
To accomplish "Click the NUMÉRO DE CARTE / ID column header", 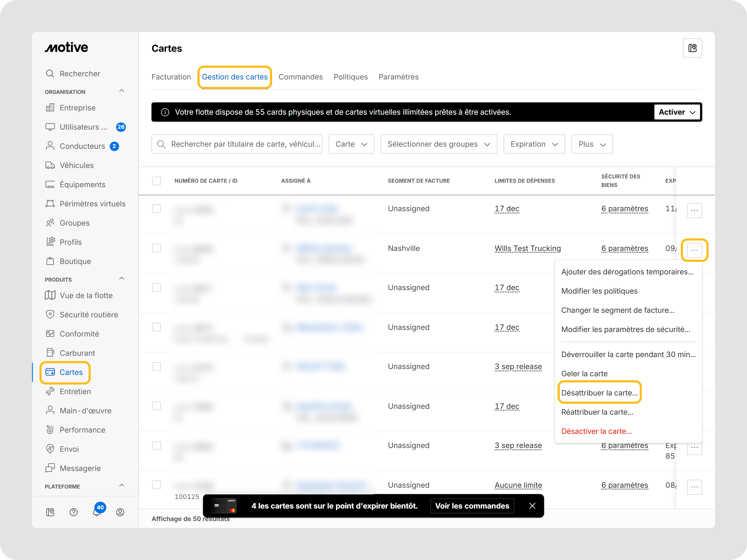I will (206, 181).
